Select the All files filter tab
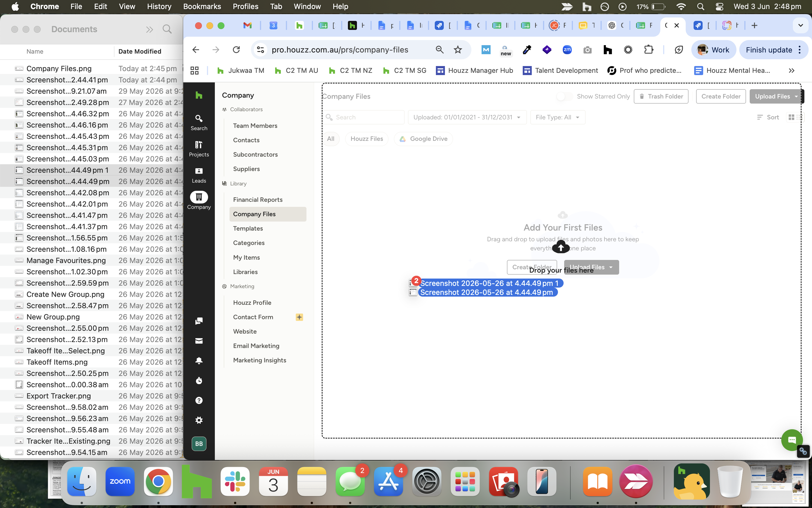The width and height of the screenshot is (812, 508). pyautogui.click(x=330, y=139)
